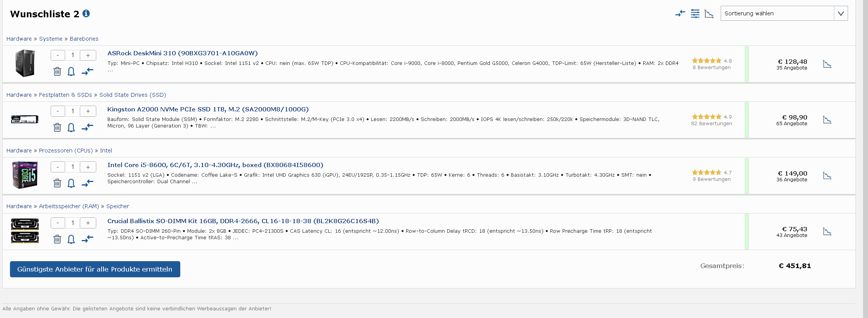The width and height of the screenshot is (868, 318).
Task: Add Kingston A2000 SSD to comparison
Action: (87, 127)
